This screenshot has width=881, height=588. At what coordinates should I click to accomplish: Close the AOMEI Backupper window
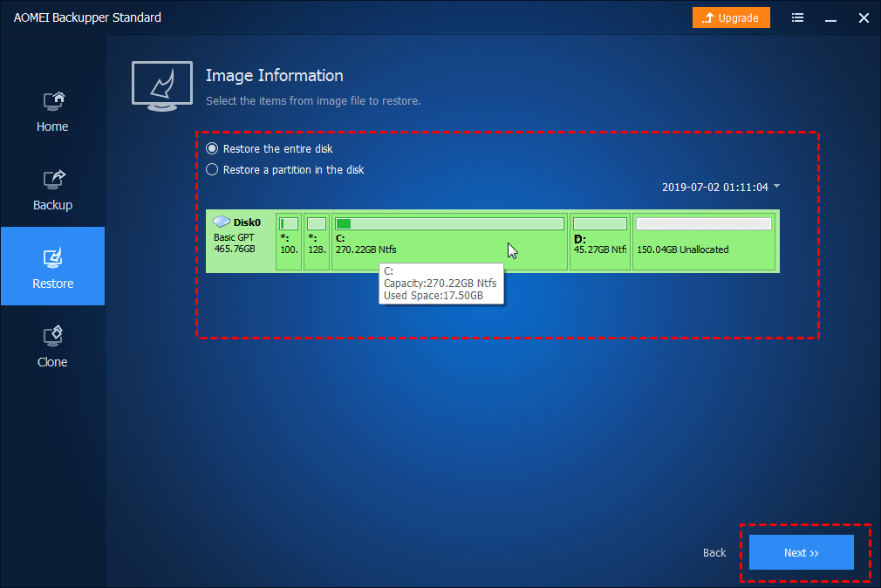pos(864,18)
